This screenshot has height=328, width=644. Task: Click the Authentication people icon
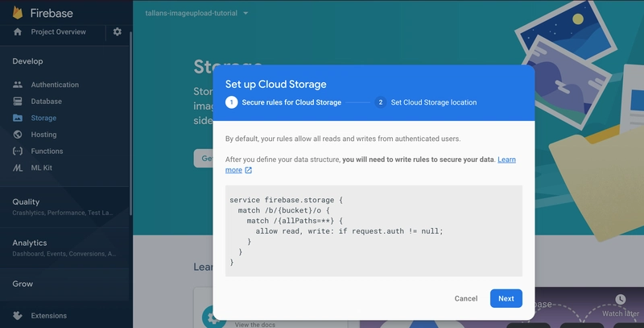pyautogui.click(x=18, y=85)
